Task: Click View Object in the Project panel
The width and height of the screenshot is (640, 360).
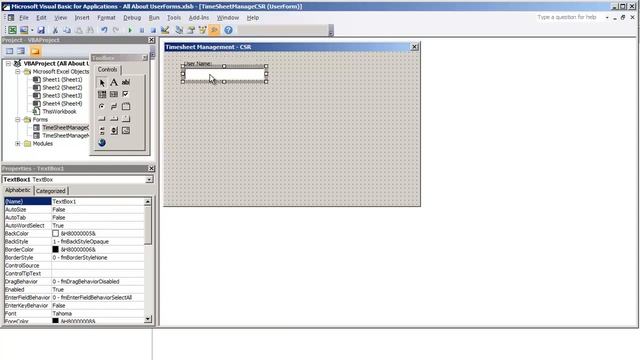Action: pyautogui.click(x=21, y=51)
